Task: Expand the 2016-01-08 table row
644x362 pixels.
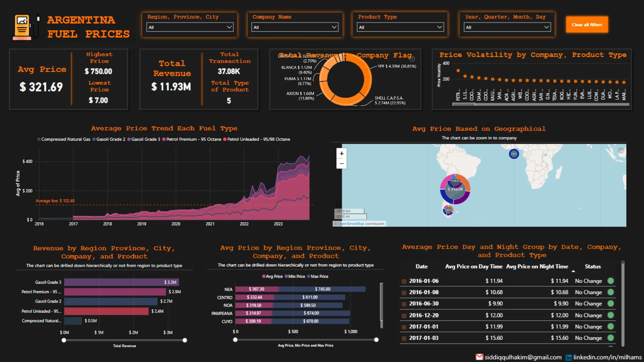Action: coord(404,293)
